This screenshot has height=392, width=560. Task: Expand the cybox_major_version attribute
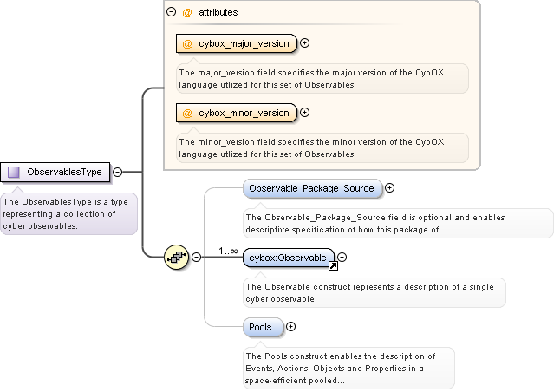tap(304, 43)
